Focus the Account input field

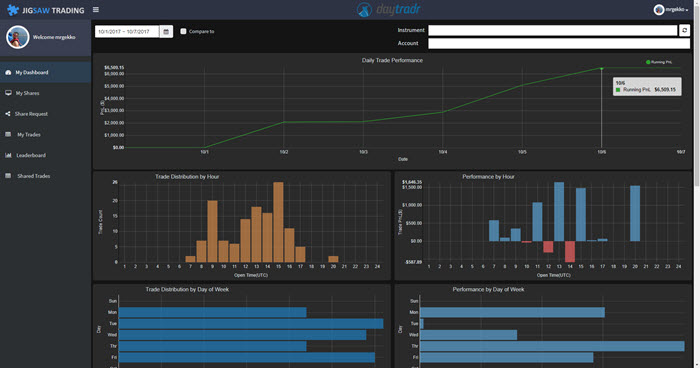559,43
